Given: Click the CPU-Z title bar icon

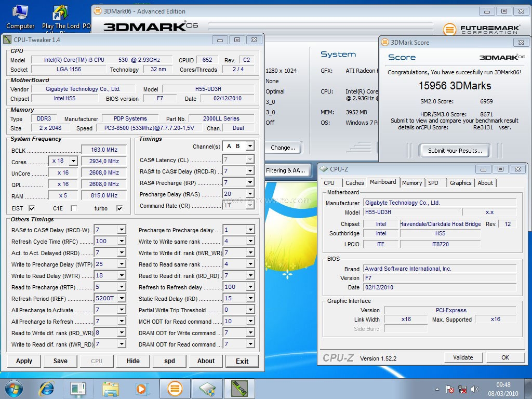Looking at the screenshot, I should coord(324,169).
